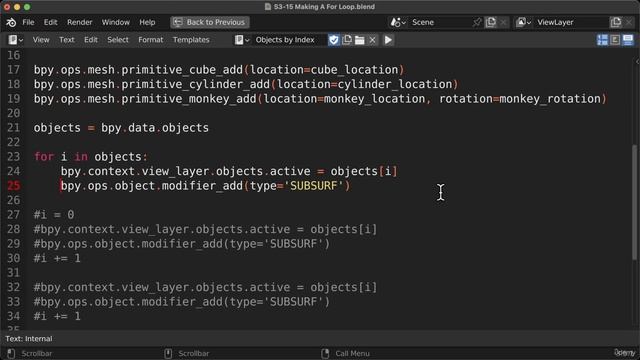Screen dimensions: 640x360
Task: Open the Render menu
Action: (80, 22)
